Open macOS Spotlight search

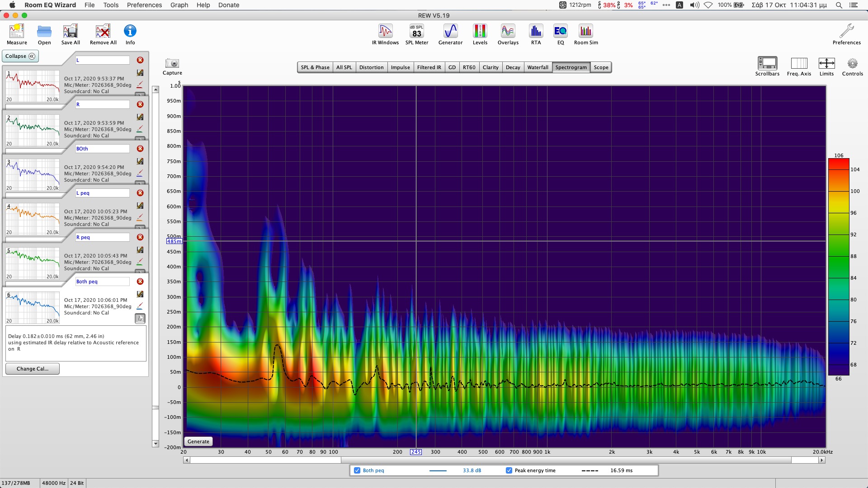point(839,5)
